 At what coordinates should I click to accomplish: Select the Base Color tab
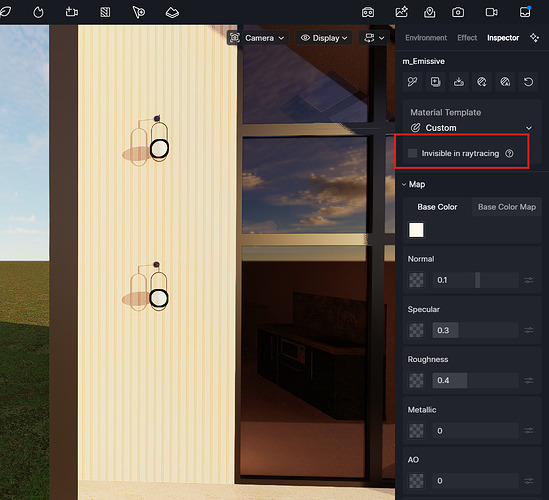click(x=437, y=207)
